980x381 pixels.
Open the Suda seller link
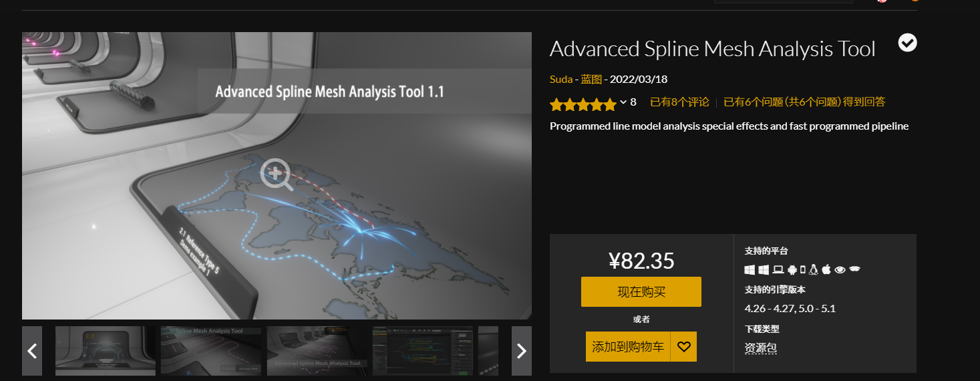pyautogui.click(x=561, y=79)
